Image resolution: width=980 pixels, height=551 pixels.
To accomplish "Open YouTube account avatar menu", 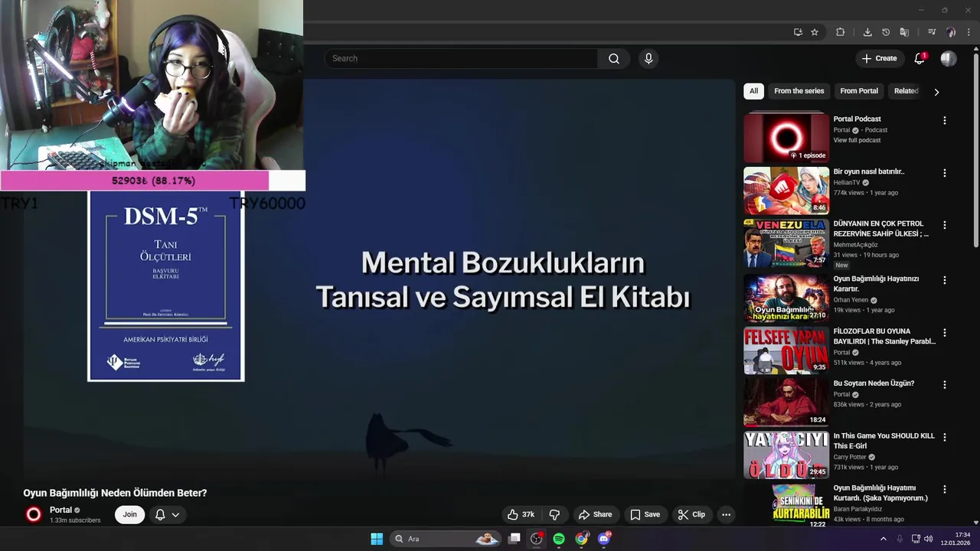I will (949, 58).
